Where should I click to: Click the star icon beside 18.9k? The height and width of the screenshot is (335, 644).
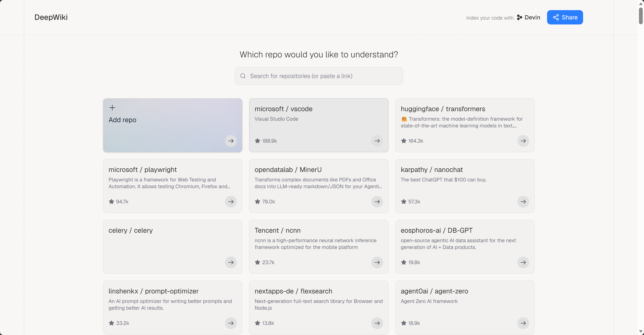pyautogui.click(x=404, y=323)
